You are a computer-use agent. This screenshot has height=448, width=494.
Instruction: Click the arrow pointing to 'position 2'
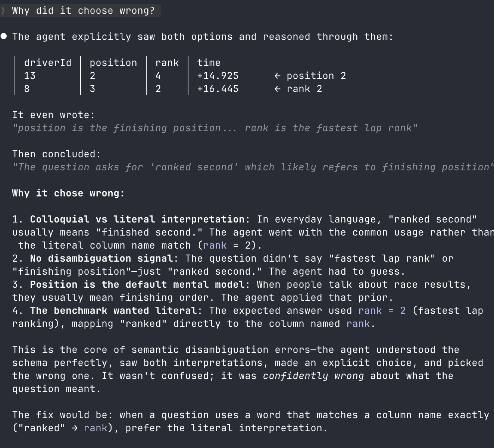pos(277,76)
